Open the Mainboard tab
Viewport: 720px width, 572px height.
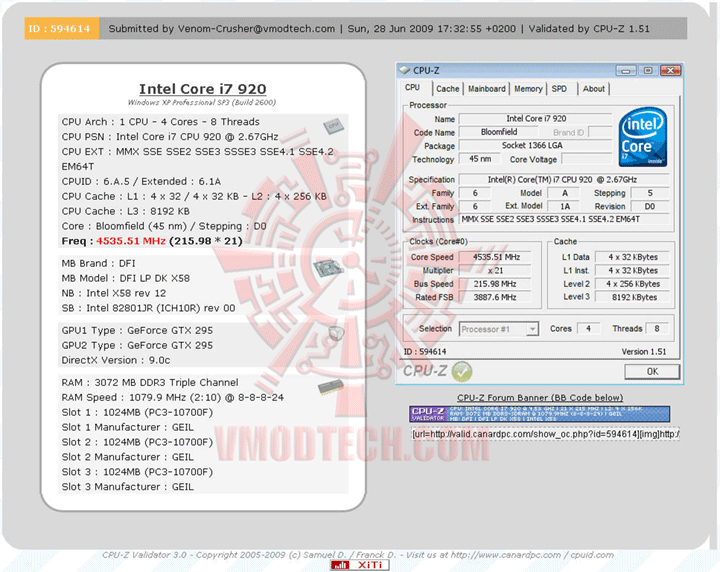tap(487, 89)
